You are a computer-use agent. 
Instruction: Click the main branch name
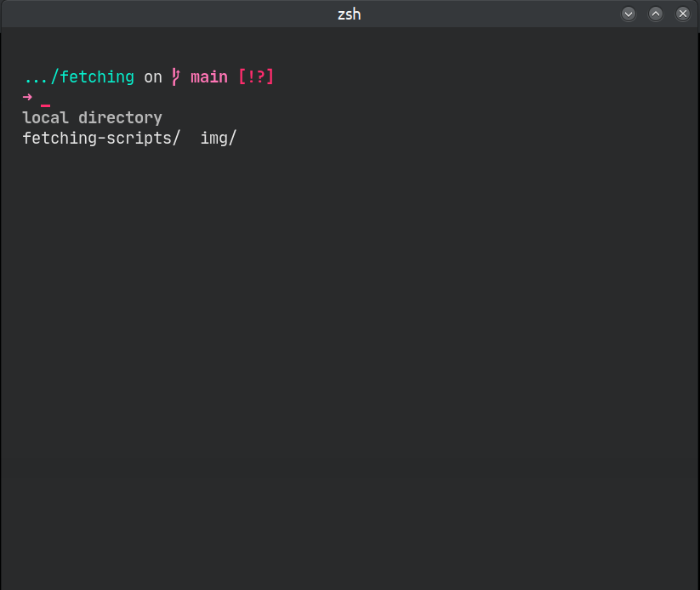pyautogui.click(x=209, y=77)
